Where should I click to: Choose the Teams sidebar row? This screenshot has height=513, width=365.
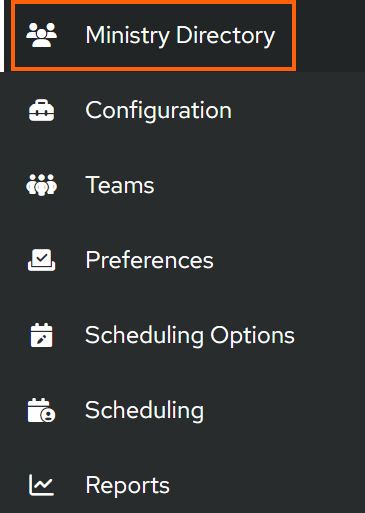pos(182,185)
